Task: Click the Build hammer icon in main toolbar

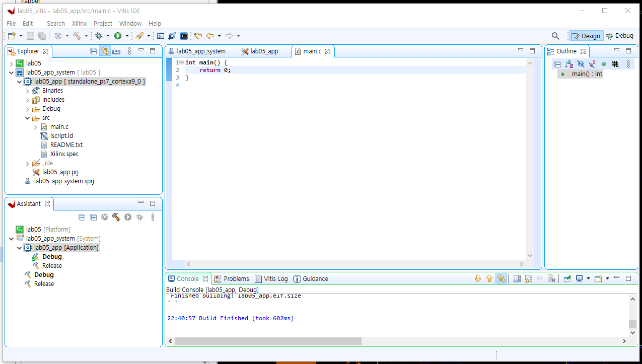Action: (77, 36)
